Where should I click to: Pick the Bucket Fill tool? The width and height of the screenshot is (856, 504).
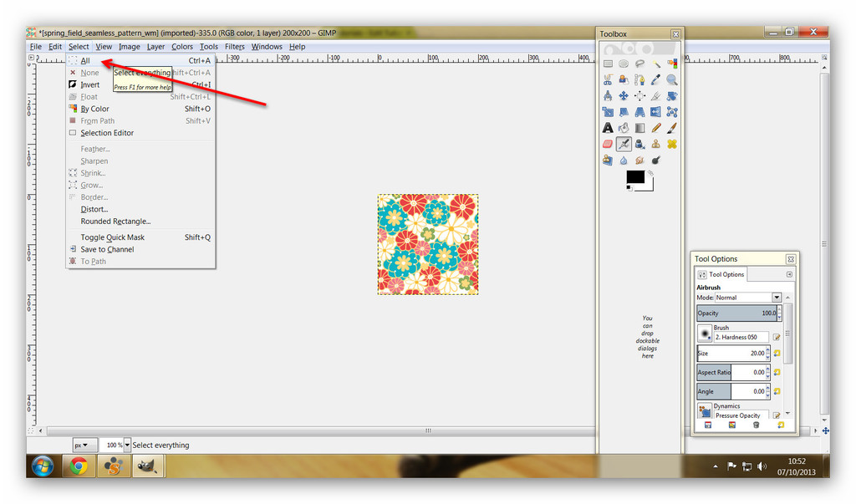624,128
